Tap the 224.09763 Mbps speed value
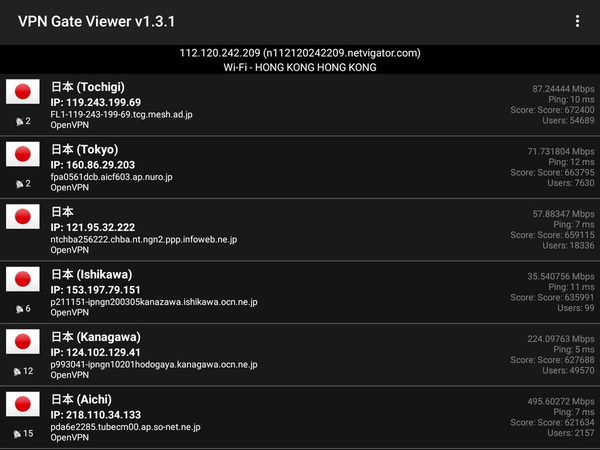600x450 pixels. click(561, 339)
